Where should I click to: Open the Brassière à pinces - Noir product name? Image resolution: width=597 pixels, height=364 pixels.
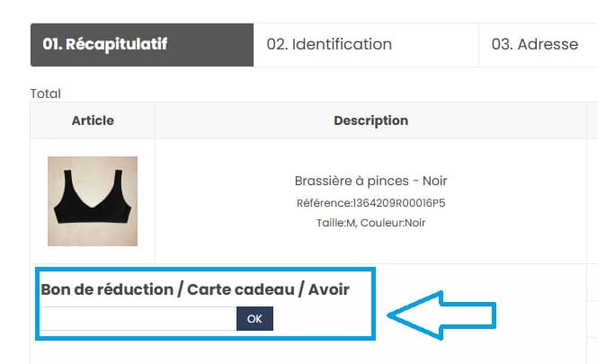(370, 181)
